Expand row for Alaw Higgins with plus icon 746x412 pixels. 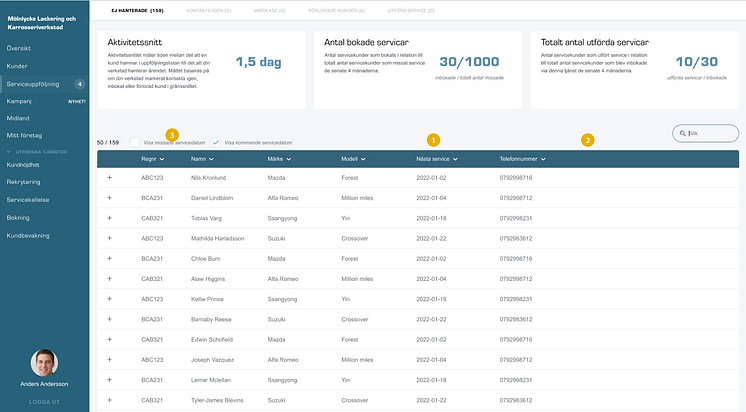pos(109,278)
